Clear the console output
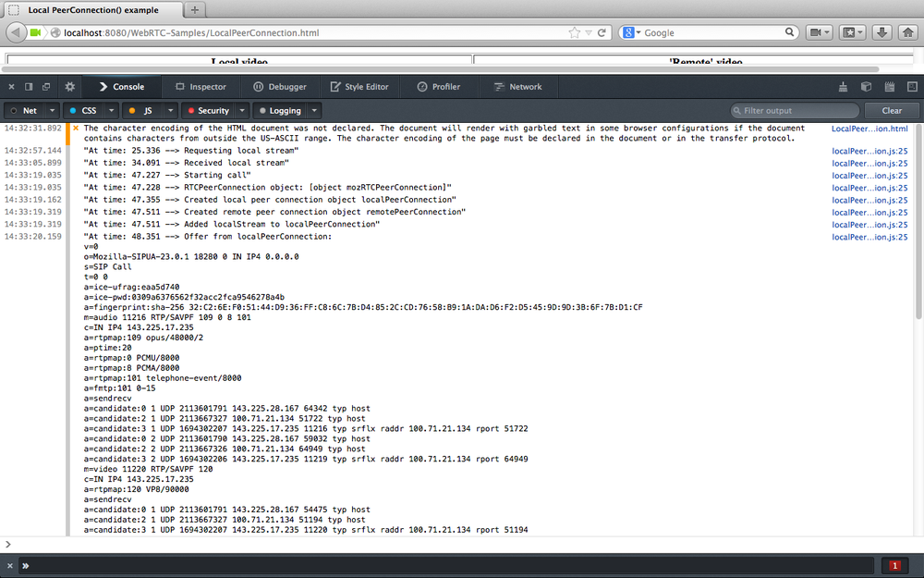Image resolution: width=924 pixels, height=578 pixels. pyautogui.click(x=891, y=110)
